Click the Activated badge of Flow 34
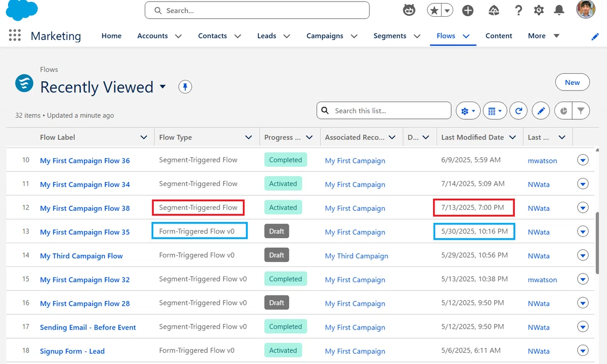 pyautogui.click(x=283, y=184)
